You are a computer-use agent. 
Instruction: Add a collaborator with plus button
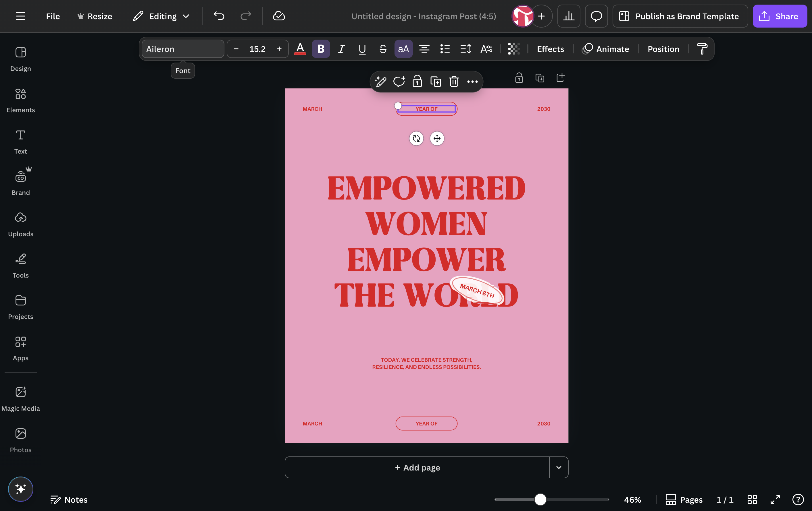541,16
